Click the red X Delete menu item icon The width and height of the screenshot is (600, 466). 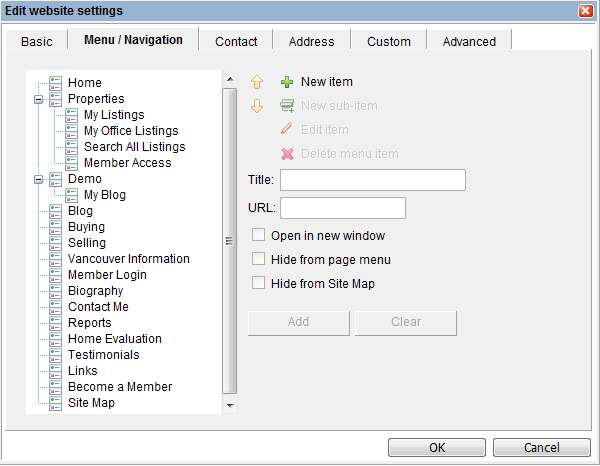(x=287, y=154)
